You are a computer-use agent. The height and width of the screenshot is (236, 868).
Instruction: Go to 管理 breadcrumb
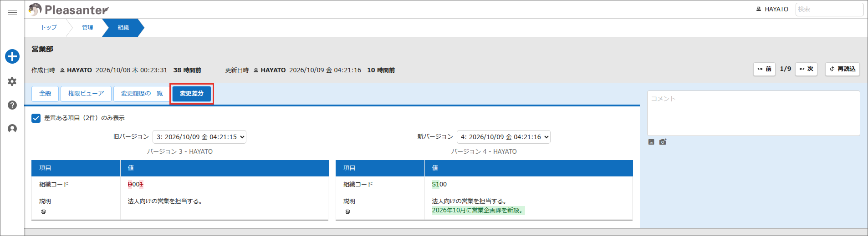click(x=87, y=28)
